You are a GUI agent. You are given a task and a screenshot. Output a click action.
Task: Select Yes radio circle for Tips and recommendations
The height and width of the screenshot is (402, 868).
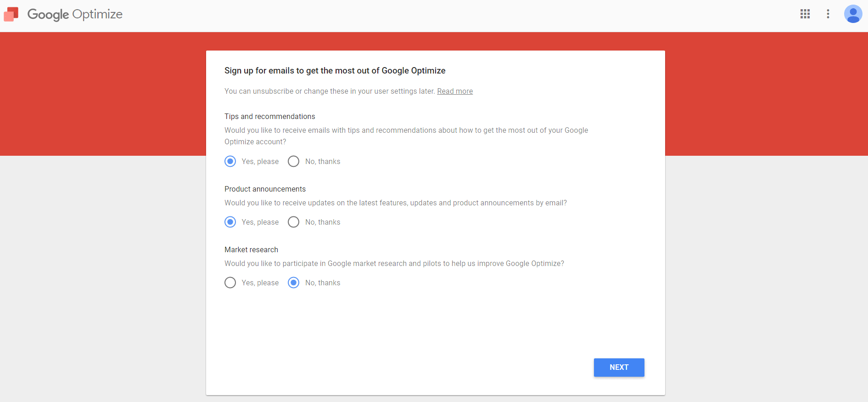coord(230,161)
